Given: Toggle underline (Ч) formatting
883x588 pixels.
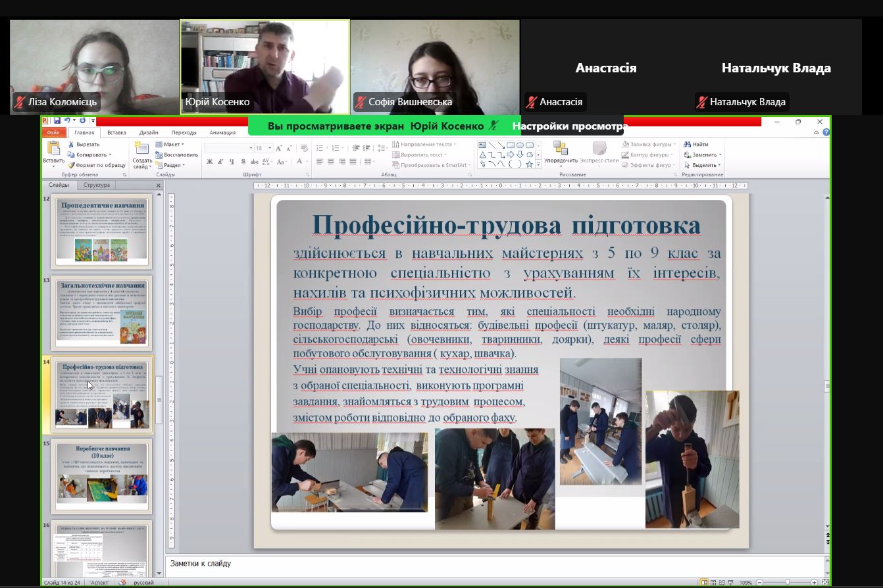Looking at the screenshot, I should pyautogui.click(x=232, y=162).
